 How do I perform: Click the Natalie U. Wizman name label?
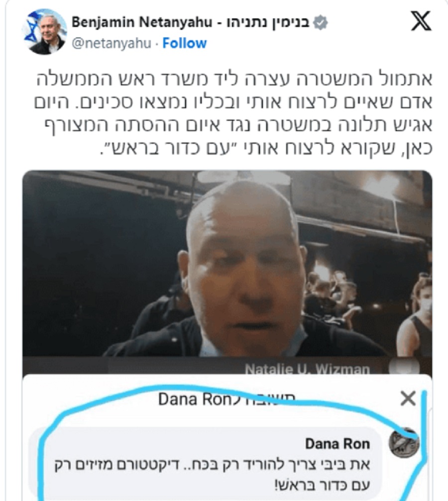coord(307,369)
